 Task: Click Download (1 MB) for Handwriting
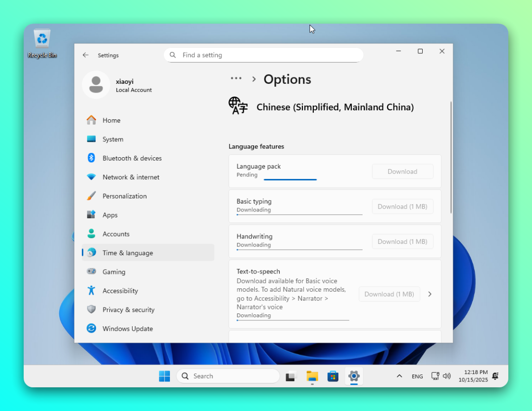click(402, 241)
